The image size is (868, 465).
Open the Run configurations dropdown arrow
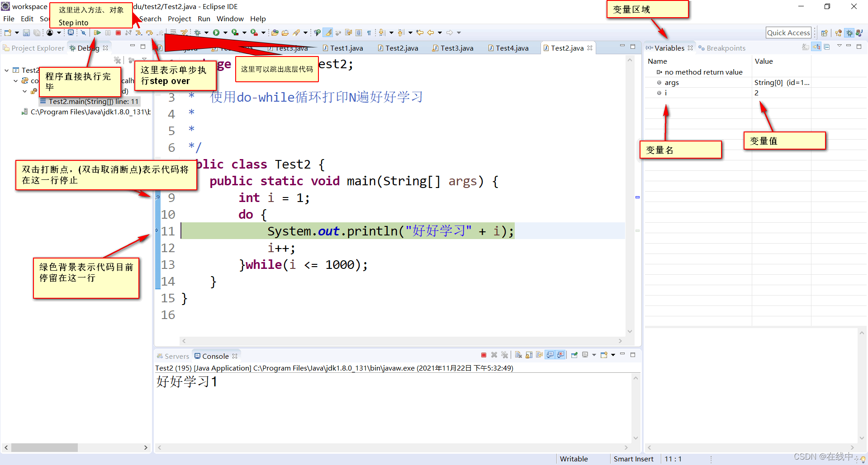(225, 33)
